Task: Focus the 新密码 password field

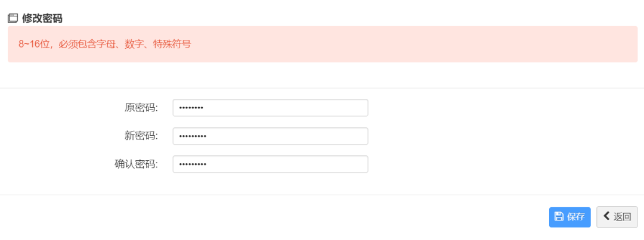Action: point(270,136)
